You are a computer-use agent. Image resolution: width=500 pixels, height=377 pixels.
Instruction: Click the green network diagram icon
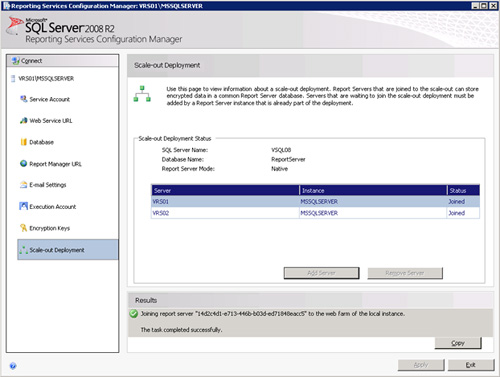pyautogui.click(x=142, y=94)
